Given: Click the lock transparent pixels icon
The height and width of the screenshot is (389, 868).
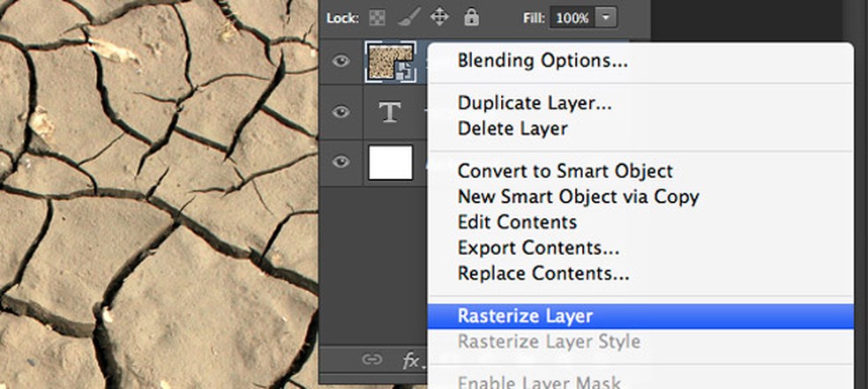Looking at the screenshot, I should 377,17.
